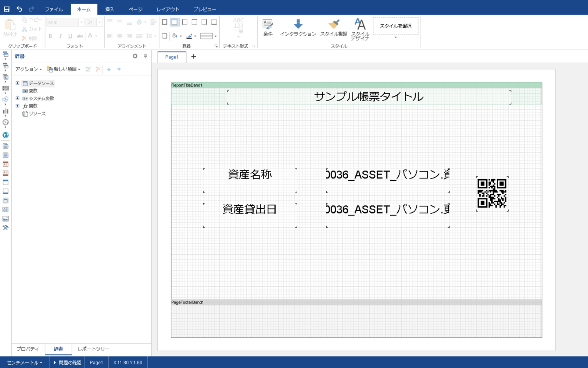Image resolution: width=588 pixels, height=368 pixels.
Task: Click the dictionary delete X icon
Action: point(98,69)
